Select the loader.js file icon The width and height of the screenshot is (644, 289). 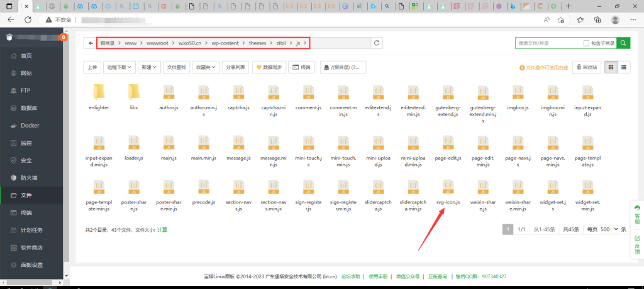133,143
